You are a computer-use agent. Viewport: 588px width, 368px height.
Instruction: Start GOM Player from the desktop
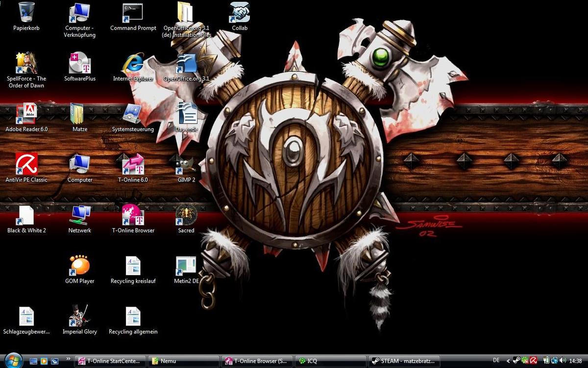pos(80,269)
